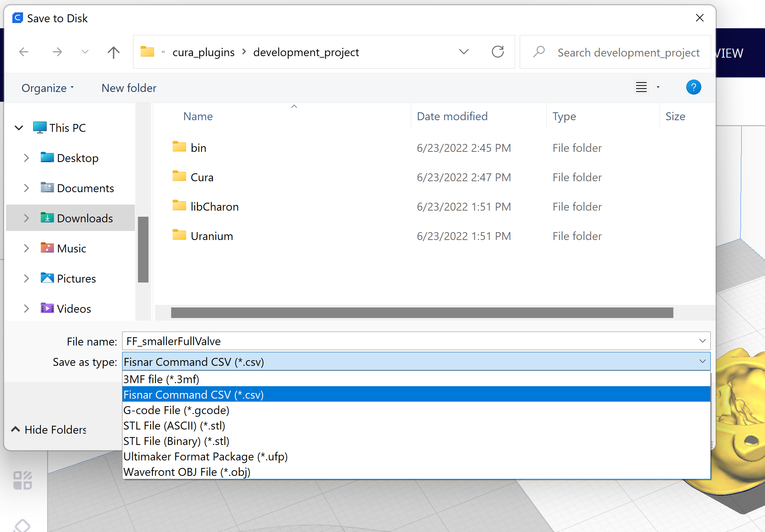Collapse the This PC tree node
Image resolution: width=765 pixels, height=532 pixels.
[19, 128]
